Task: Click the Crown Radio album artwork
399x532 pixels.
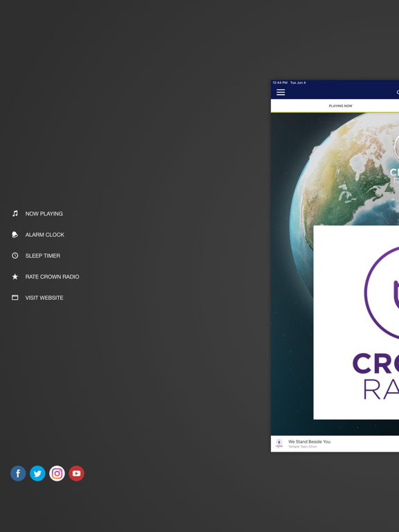Action: (356, 322)
